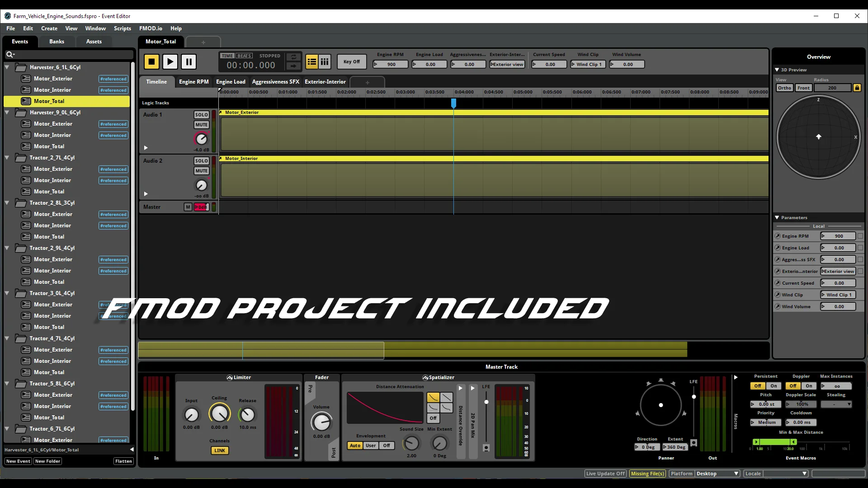Screen dimensions: 868x488
Task: Toggle the loop playback icon
Action: [293, 57]
